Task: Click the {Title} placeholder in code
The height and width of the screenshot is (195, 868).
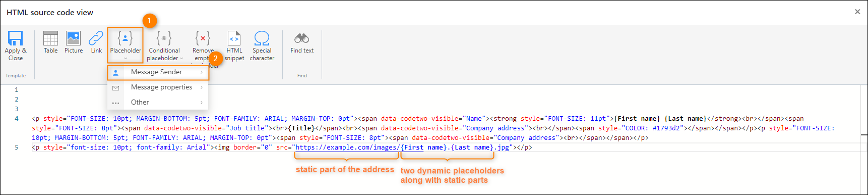Action: point(301,128)
